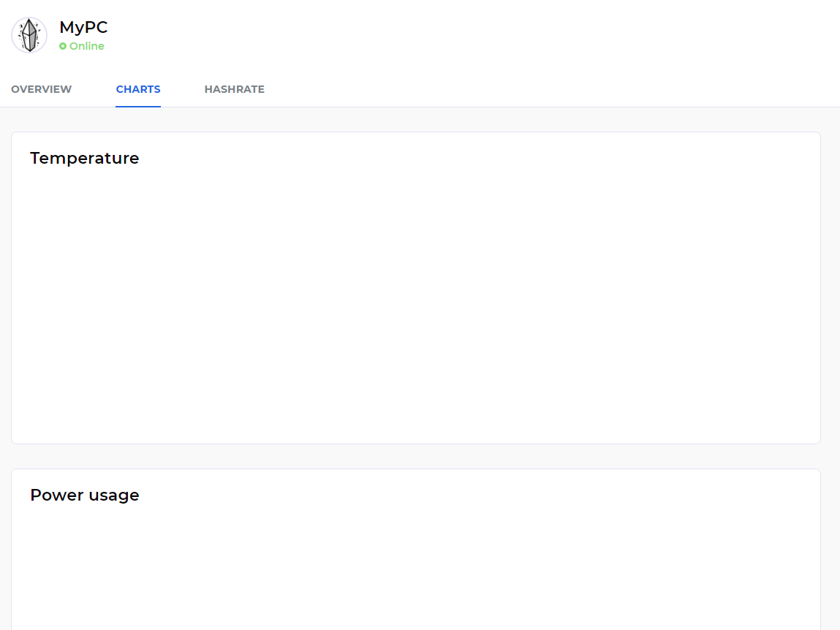840x630 pixels.
Task: Click the center of the Temperature card
Action: [x=415, y=288]
